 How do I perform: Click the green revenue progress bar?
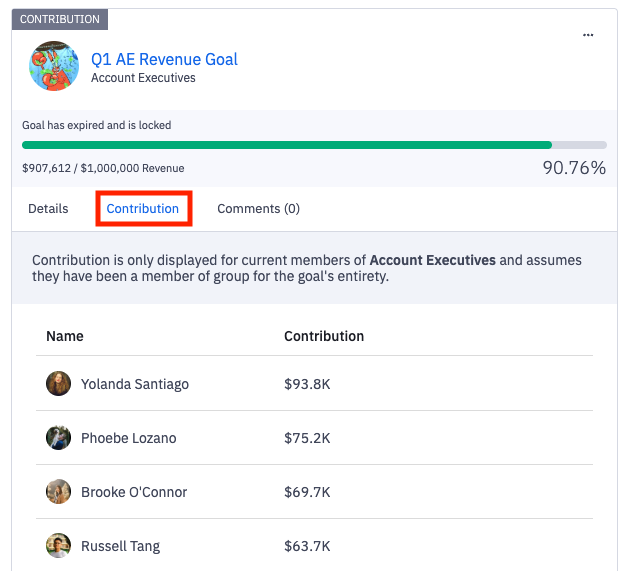pyautogui.click(x=287, y=145)
